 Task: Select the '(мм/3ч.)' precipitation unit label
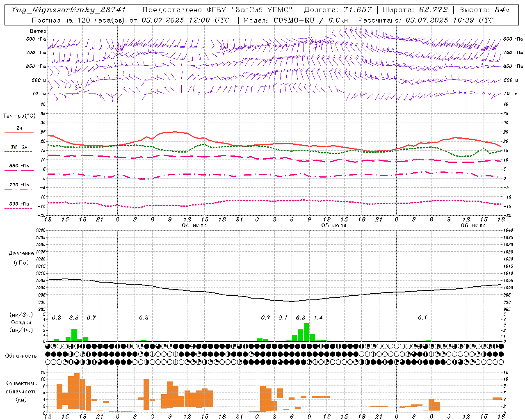coord(21,315)
